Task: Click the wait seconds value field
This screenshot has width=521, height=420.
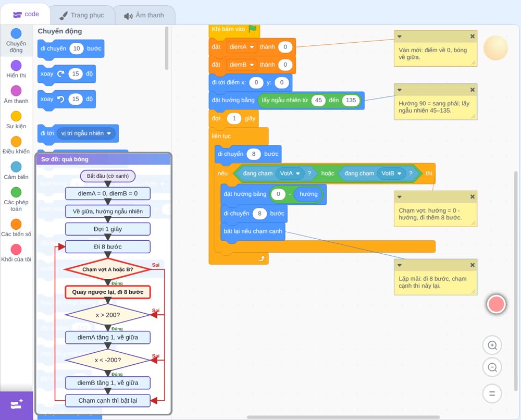Action: [234, 119]
